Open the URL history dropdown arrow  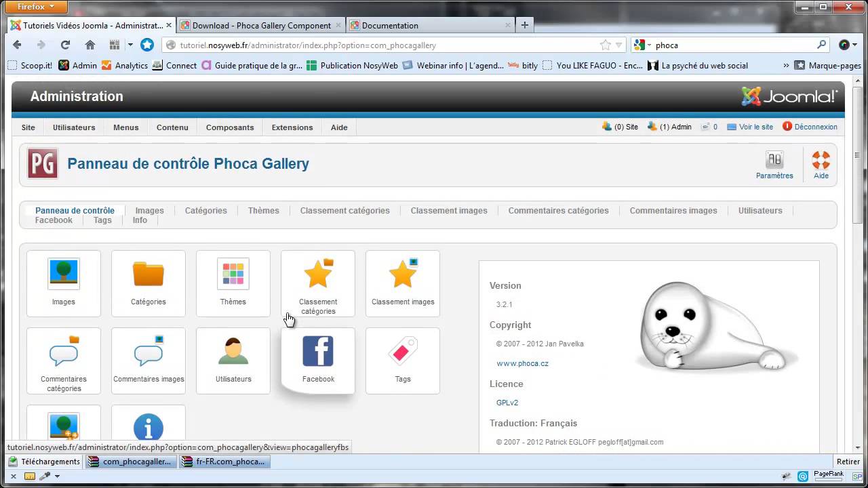619,45
